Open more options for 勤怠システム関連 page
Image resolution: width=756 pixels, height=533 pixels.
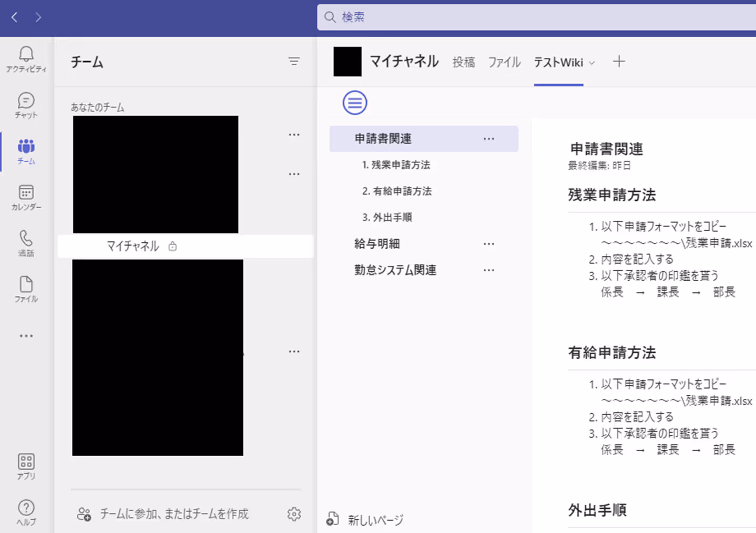tap(489, 270)
